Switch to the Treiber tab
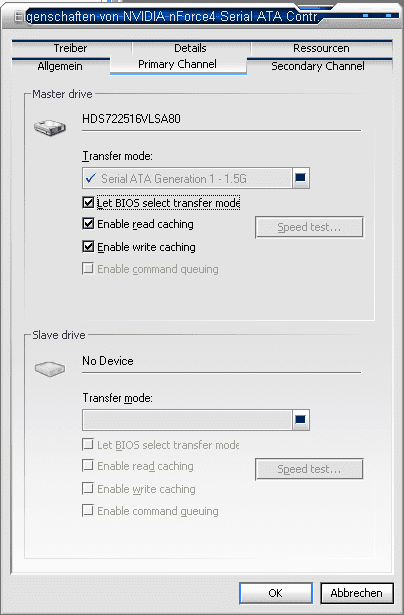 coord(71,48)
